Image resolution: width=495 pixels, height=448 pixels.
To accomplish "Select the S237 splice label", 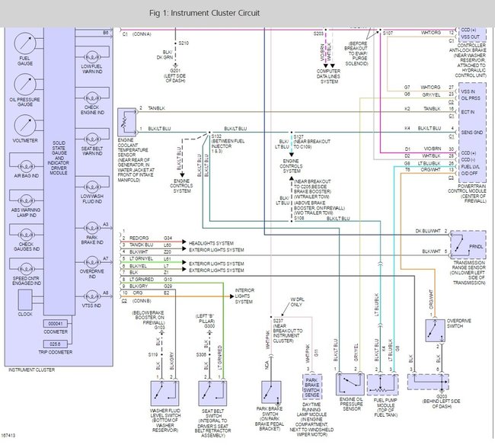I will pos(278,321).
